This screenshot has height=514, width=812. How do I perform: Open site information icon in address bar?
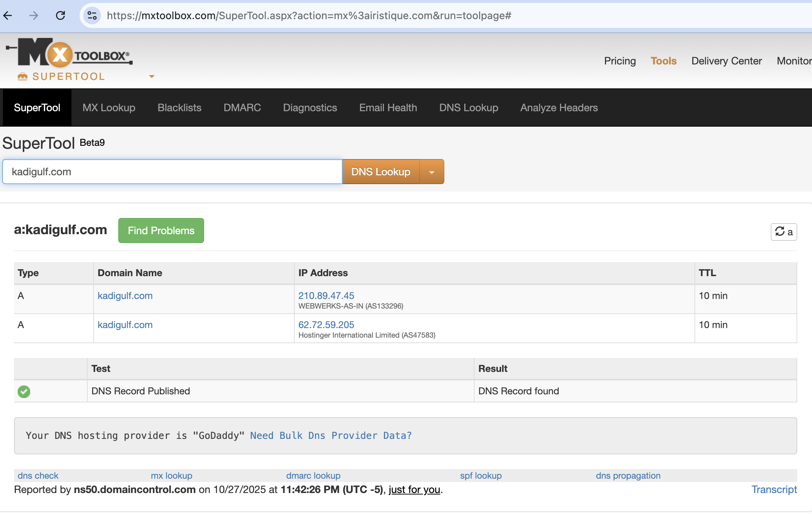pyautogui.click(x=92, y=15)
